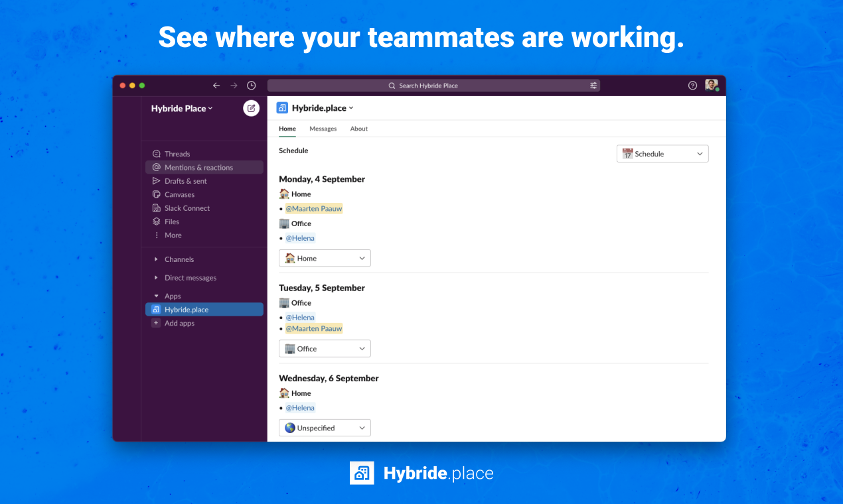Open Slack Connect
The height and width of the screenshot is (504, 843).
204,208
